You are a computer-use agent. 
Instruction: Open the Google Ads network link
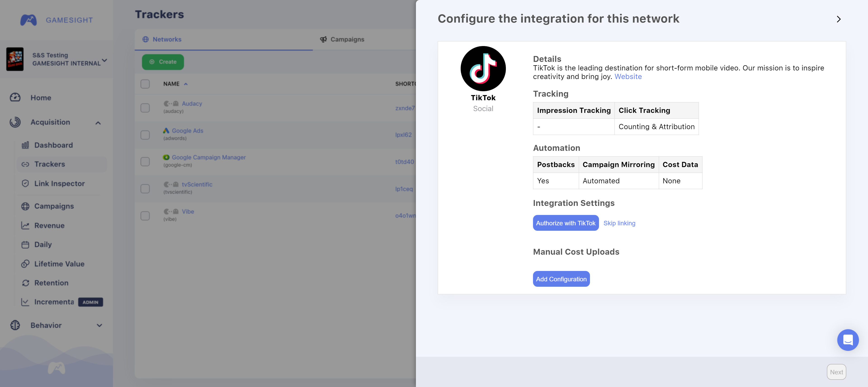pos(187,131)
